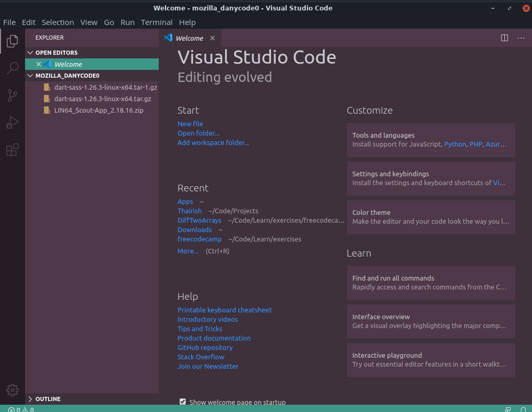Open editor More Actions ellipsis menu

[521, 38]
